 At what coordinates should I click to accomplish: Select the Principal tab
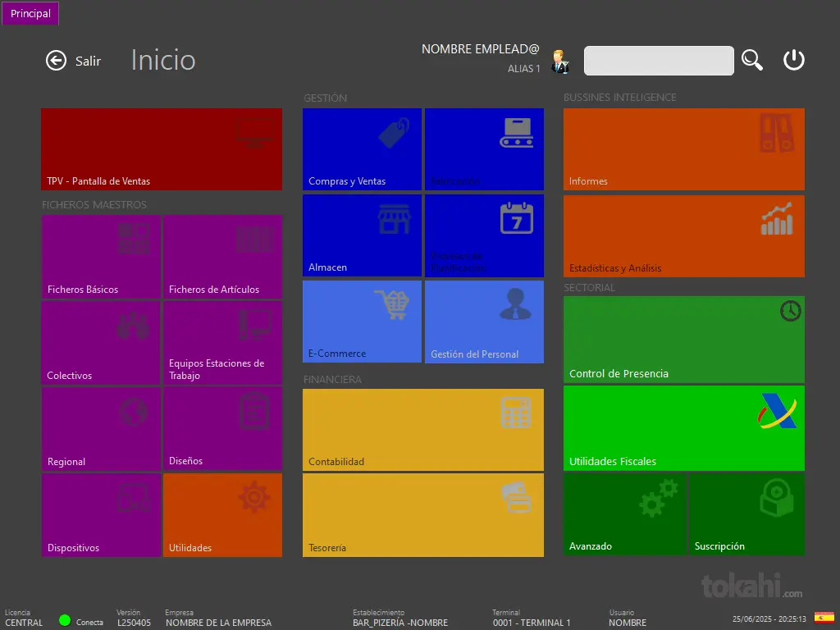pos(30,13)
